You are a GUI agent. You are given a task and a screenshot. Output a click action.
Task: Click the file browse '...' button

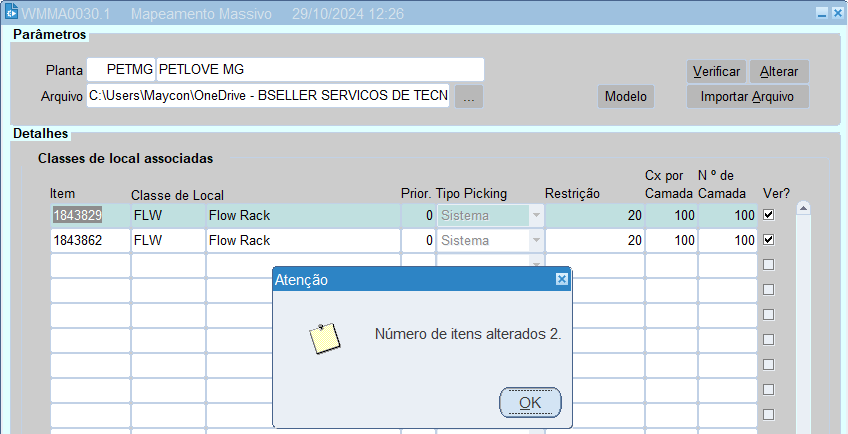469,97
